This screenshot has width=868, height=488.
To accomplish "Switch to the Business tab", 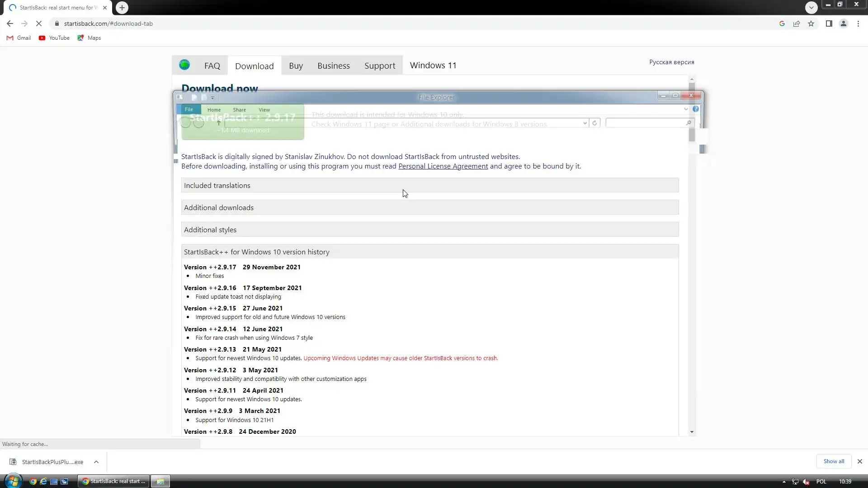I will [x=333, y=66].
